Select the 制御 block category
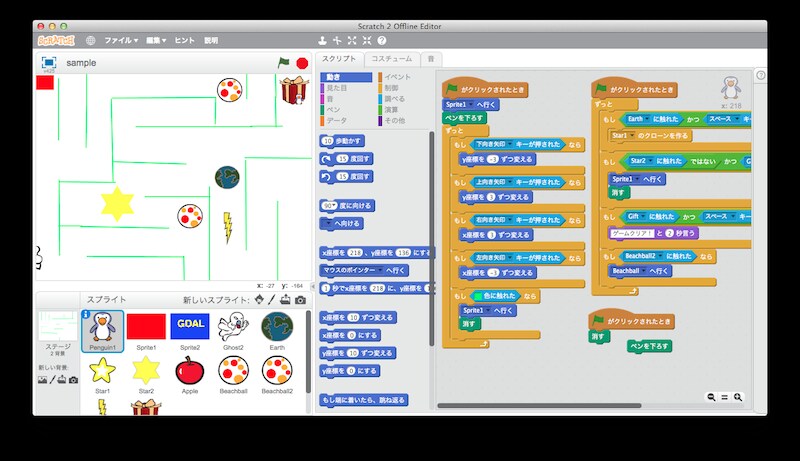This screenshot has height=461, width=800. tap(390, 87)
